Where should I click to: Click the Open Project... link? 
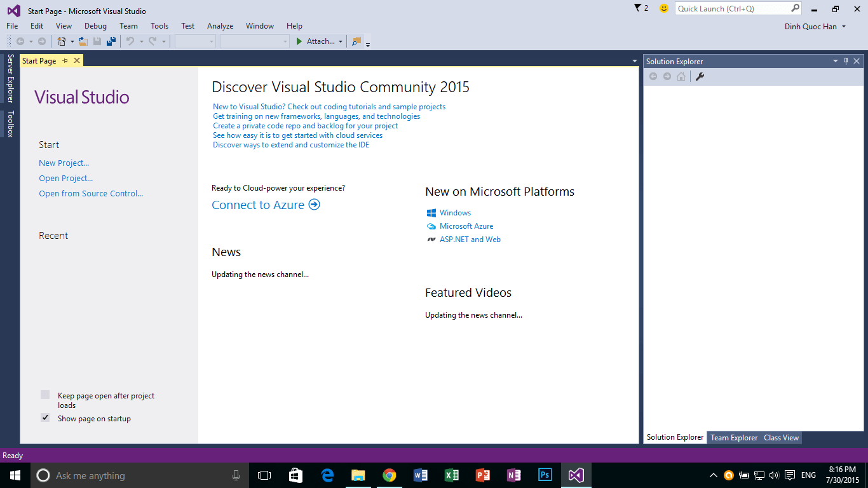point(66,179)
